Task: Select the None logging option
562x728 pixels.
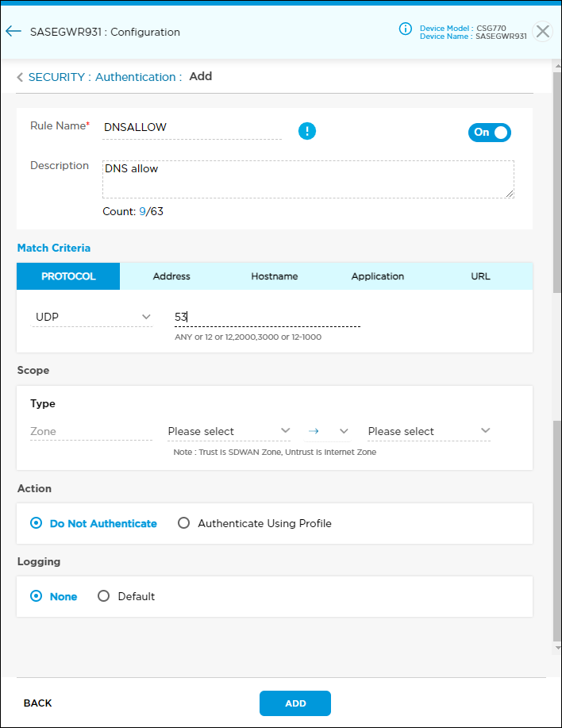Action: 35,596
